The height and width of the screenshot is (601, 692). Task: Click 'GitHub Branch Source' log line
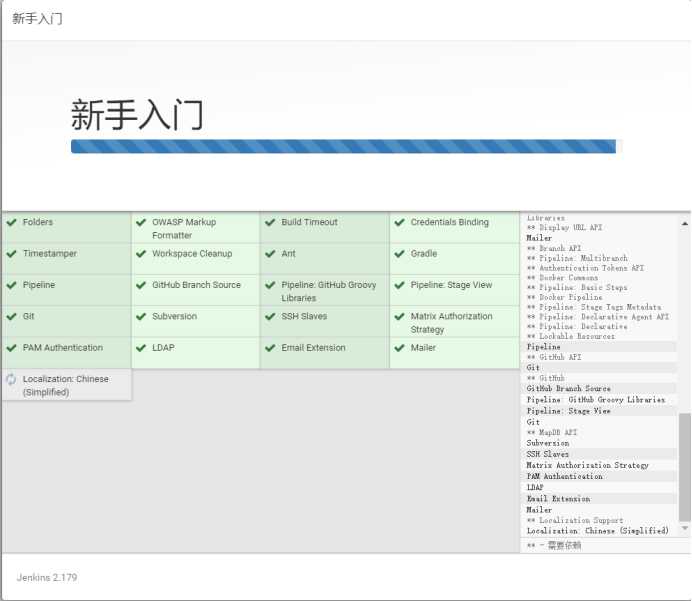[x=568, y=388]
